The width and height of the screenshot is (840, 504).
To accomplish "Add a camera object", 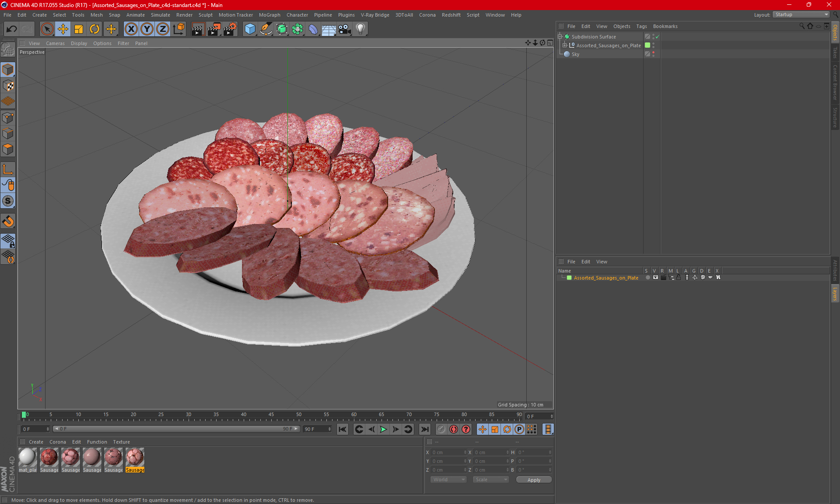I will click(345, 29).
